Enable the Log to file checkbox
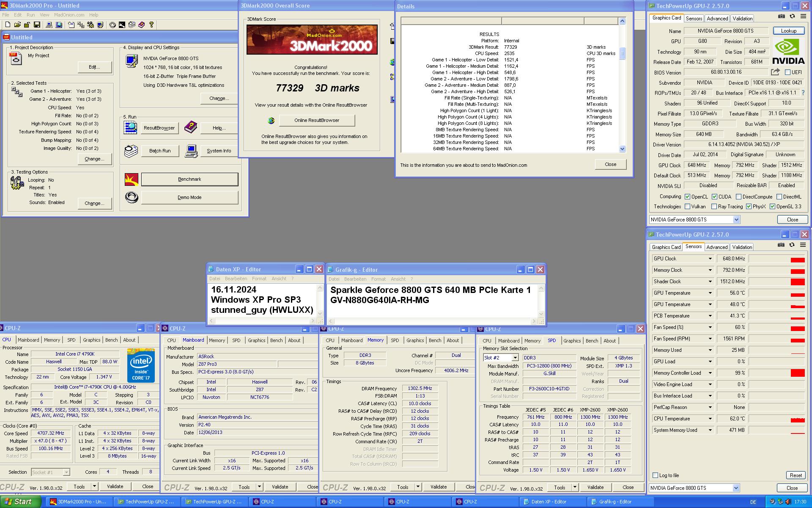This screenshot has width=812, height=508. point(655,475)
